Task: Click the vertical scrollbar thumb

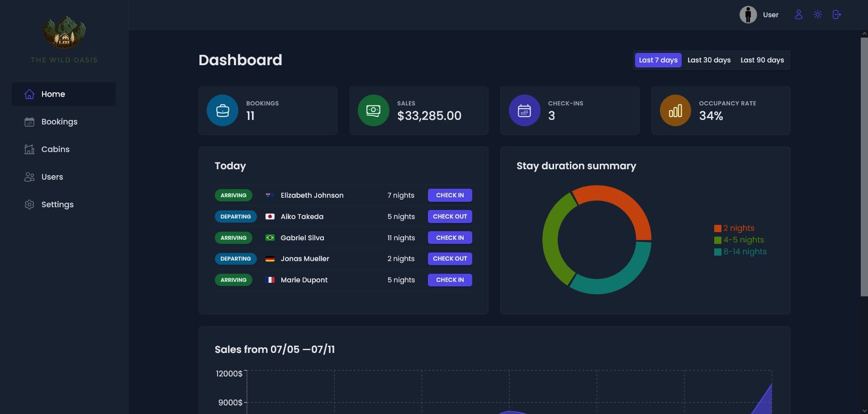Action: tap(864, 167)
